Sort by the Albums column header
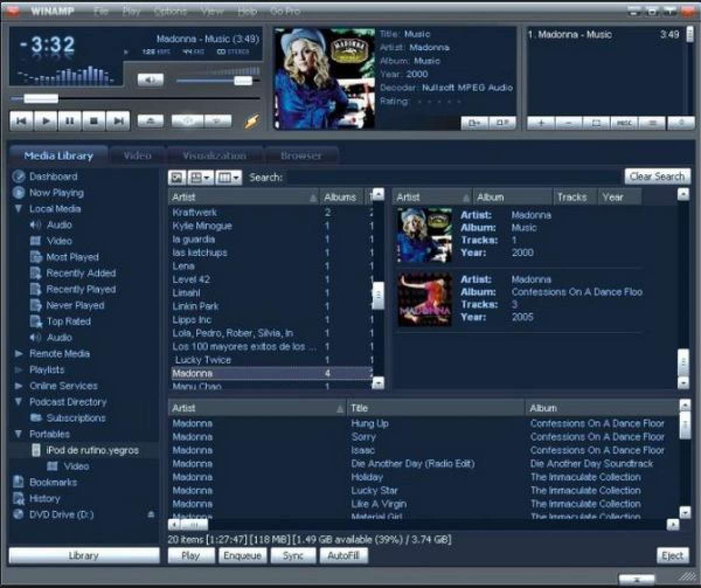 coord(342,197)
